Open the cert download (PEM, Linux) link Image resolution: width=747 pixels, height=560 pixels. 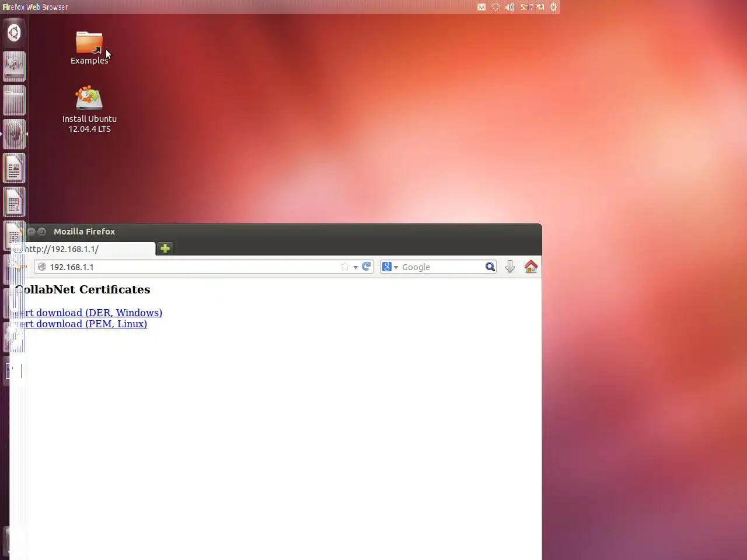[81, 324]
